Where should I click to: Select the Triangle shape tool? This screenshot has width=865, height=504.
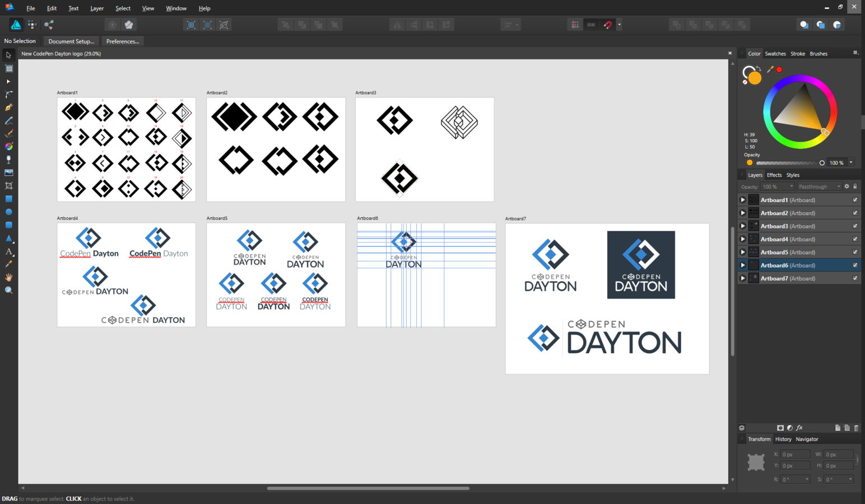8,238
